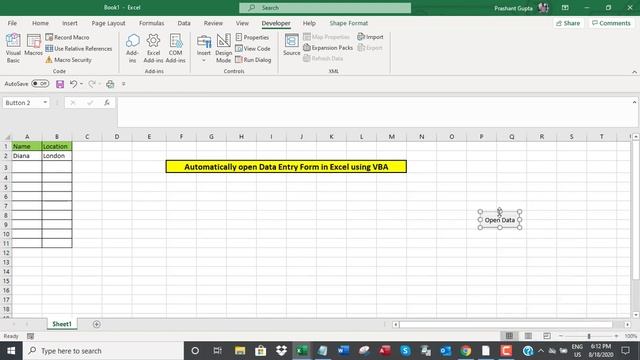This screenshot has width=640, height=360.
Task: Save the workbook via floppy icon
Action: coord(60,84)
